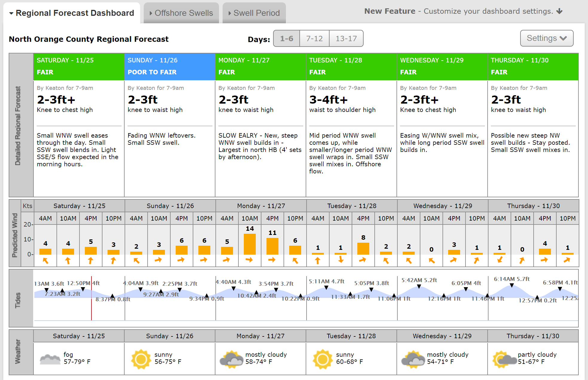Image resolution: width=588 pixels, height=380 pixels.
Task: Select Days 1-6 range toggle
Action: point(287,39)
